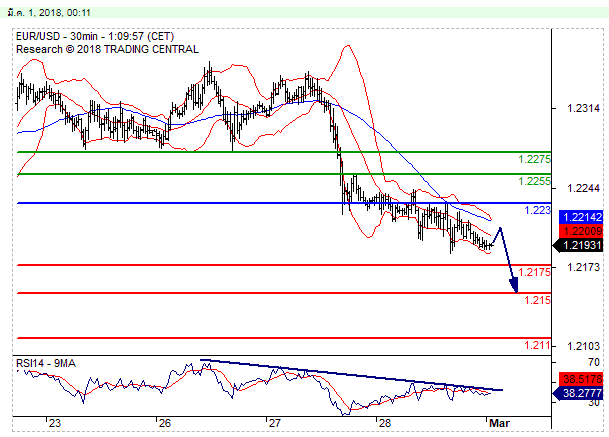Click the price axis value 1.2173
609x437 pixels.
(x=583, y=267)
